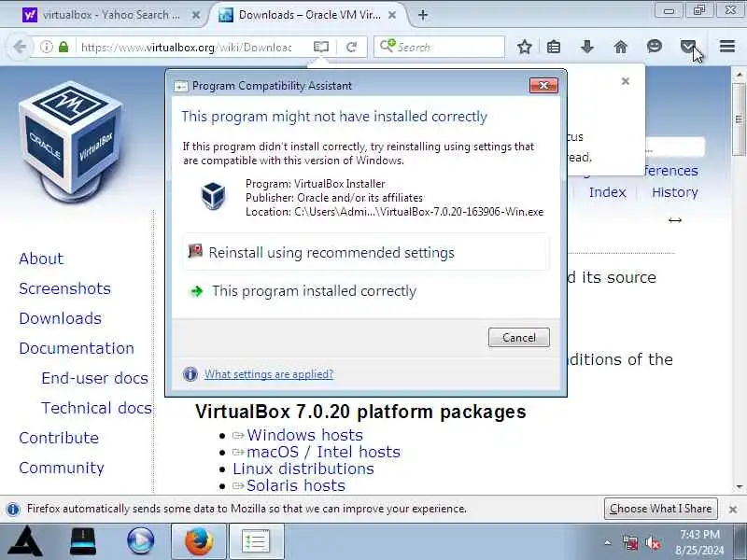
Task: Click the network status tray icon
Action: [630, 542]
